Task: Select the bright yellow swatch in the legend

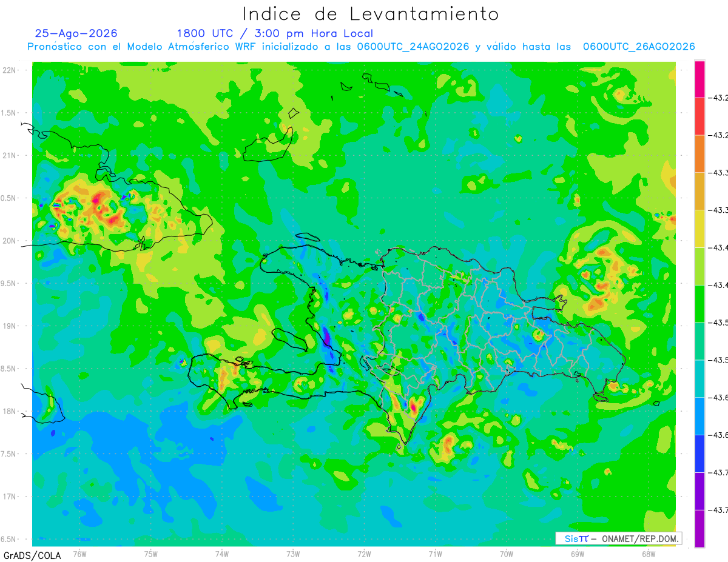Action: tap(699, 229)
